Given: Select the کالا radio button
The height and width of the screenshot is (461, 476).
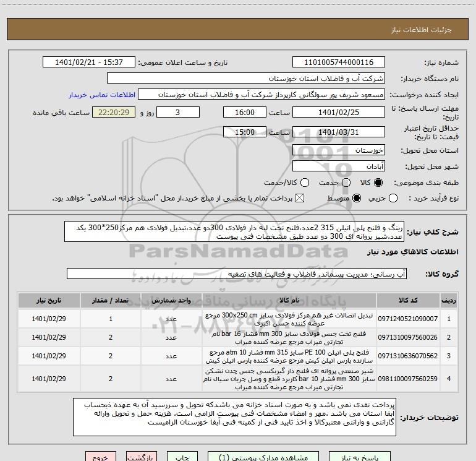Looking at the screenshot, I should [378, 183].
